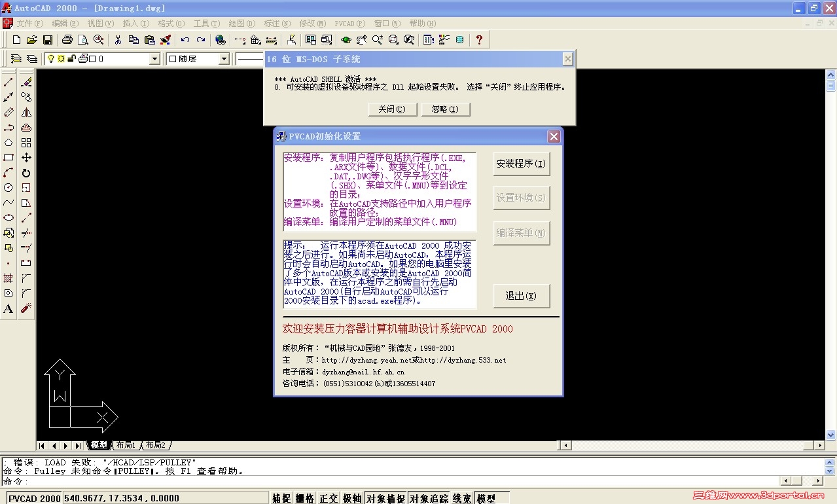
Task: Open Insert Hyperlink globe icon
Action: (221, 40)
